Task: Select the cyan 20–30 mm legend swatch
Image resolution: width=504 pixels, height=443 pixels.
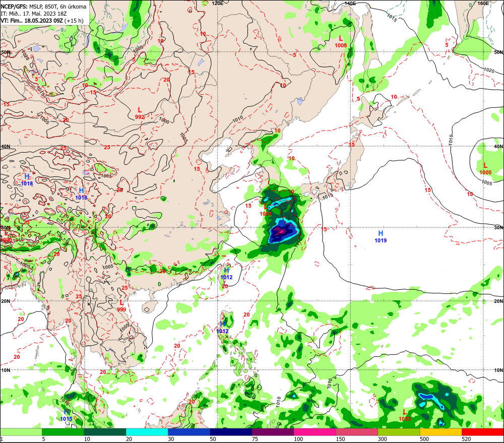Action: [x=147, y=432]
